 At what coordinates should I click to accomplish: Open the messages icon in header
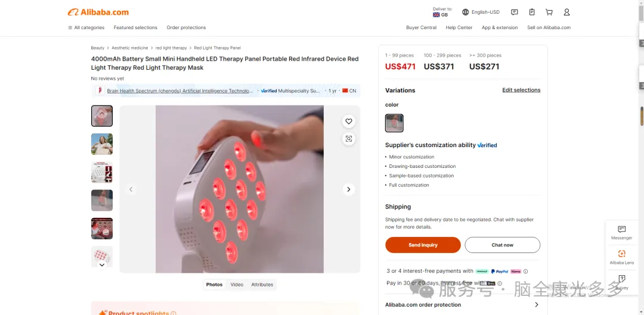pyautogui.click(x=514, y=13)
